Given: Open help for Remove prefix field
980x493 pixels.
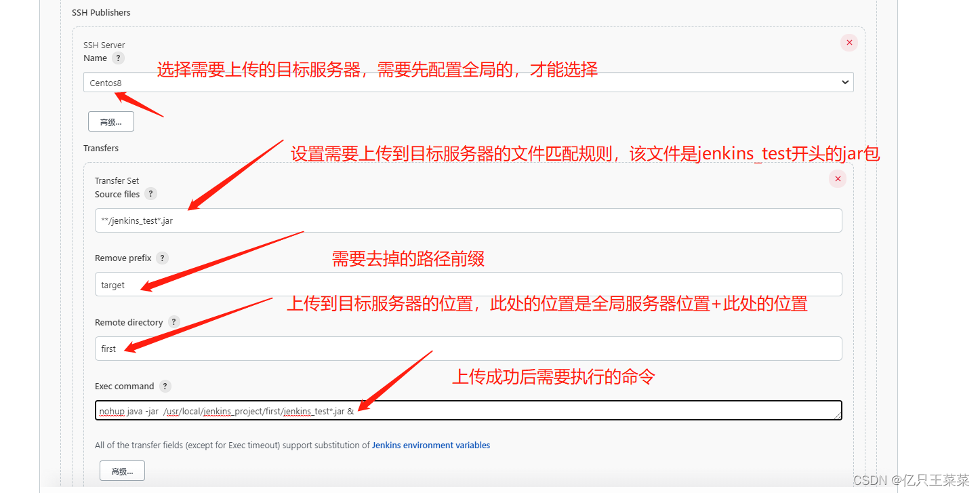Looking at the screenshot, I should coord(162,258).
